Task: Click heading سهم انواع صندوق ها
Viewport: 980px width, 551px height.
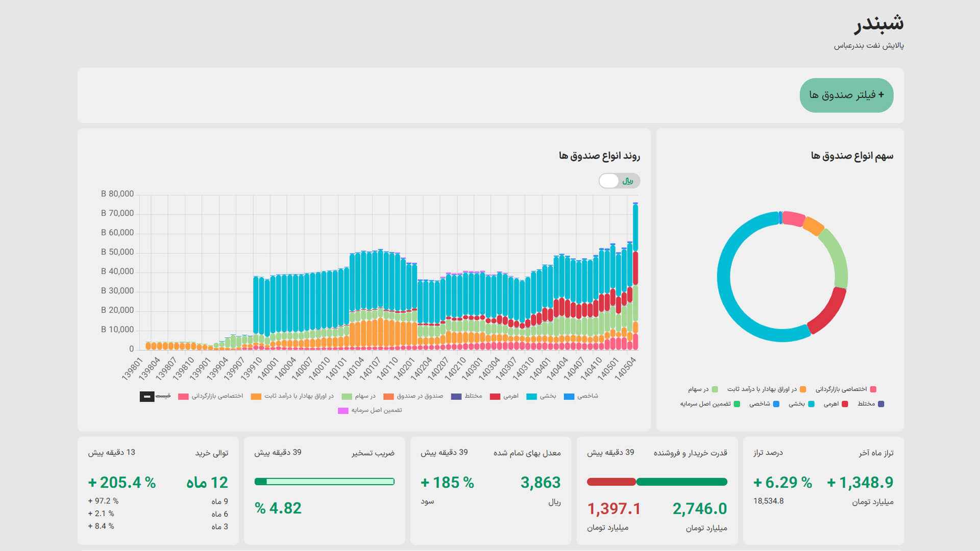Action: tap(852, 156)
